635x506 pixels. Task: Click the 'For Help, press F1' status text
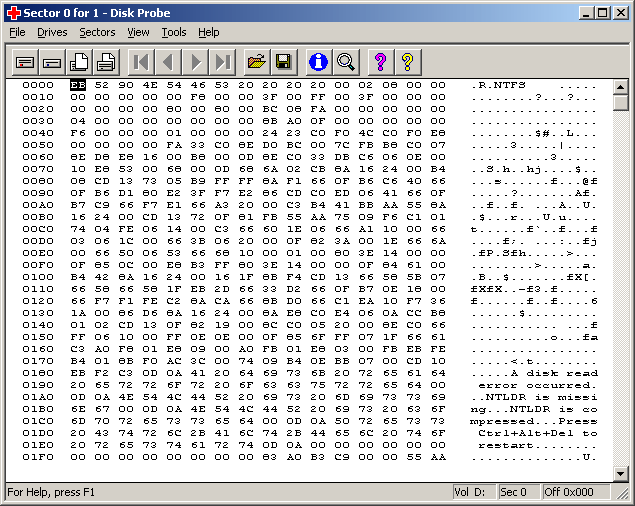pos(51,492)
